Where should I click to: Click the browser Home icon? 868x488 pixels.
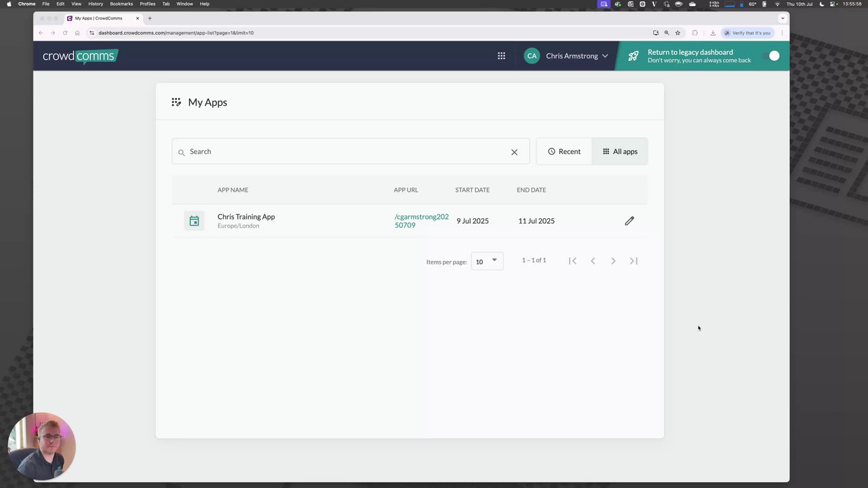[77, 33]
